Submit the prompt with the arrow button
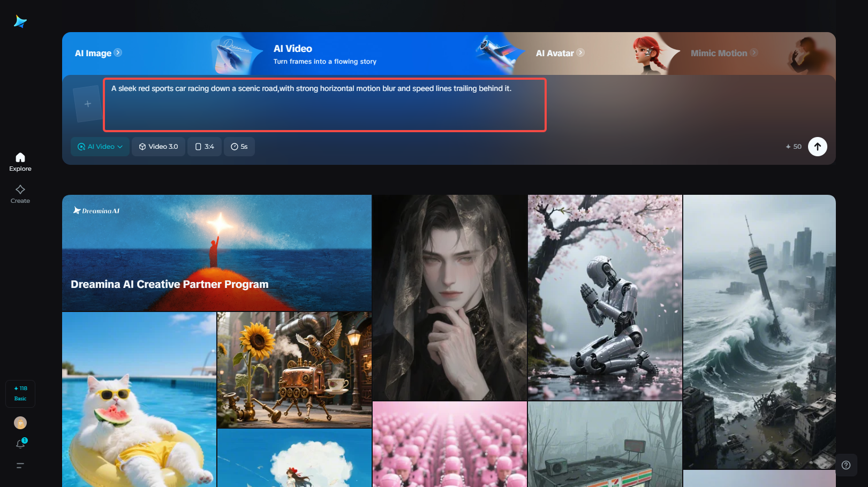 [x=818, y=147]
